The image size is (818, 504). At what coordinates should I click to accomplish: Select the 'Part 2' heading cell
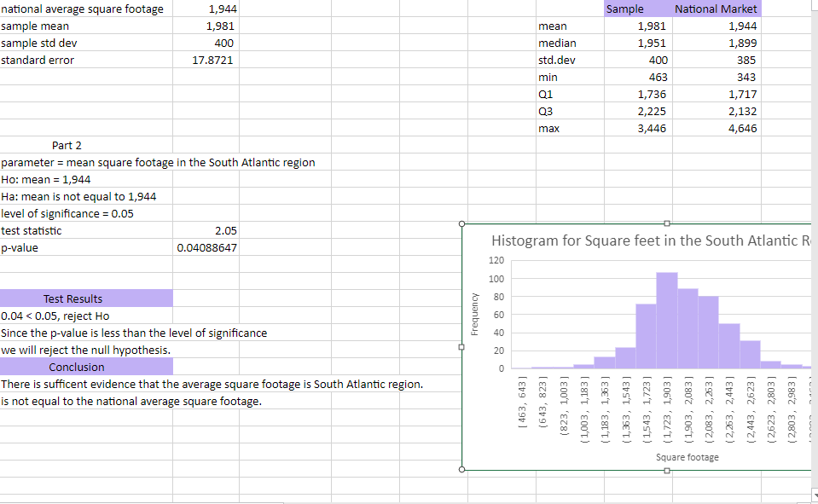tap(86, 145)
